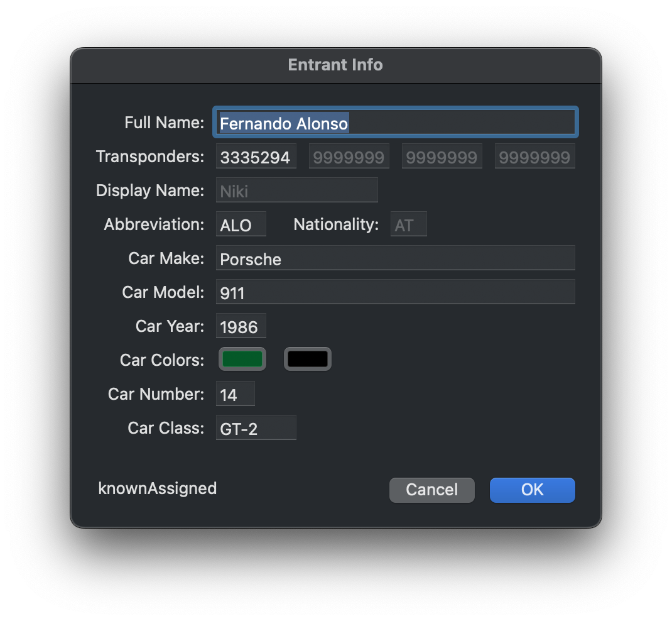Click the Display Name field
This screenshot has height=621, width=672.
pos(296,190)
